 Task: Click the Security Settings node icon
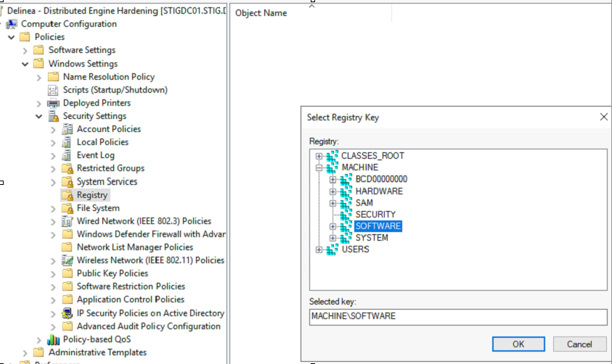53,116
